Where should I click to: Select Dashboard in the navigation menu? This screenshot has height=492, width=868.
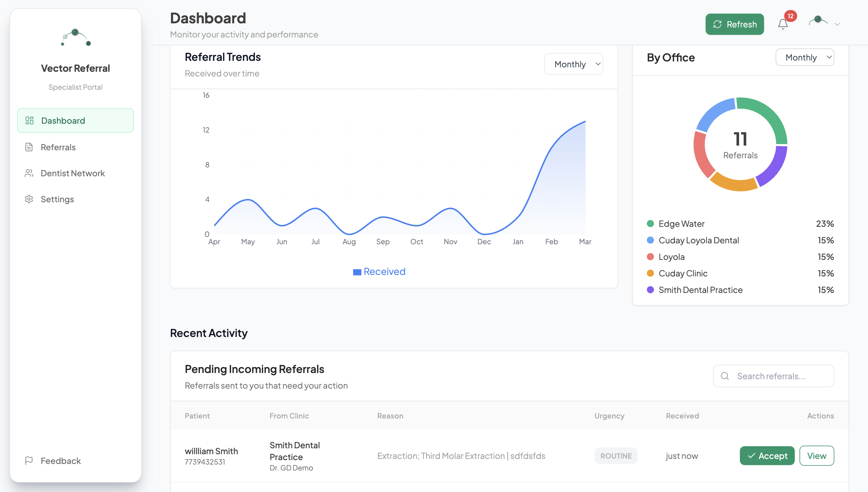click(63, 120)
